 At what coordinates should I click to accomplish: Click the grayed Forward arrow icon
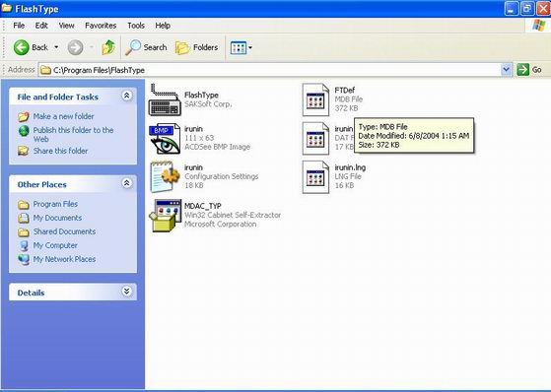pos(75,47)
